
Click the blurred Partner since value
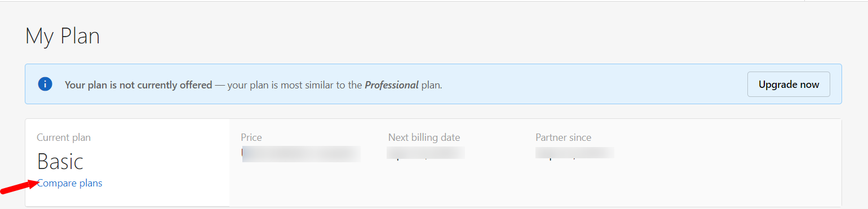(574, 153)
